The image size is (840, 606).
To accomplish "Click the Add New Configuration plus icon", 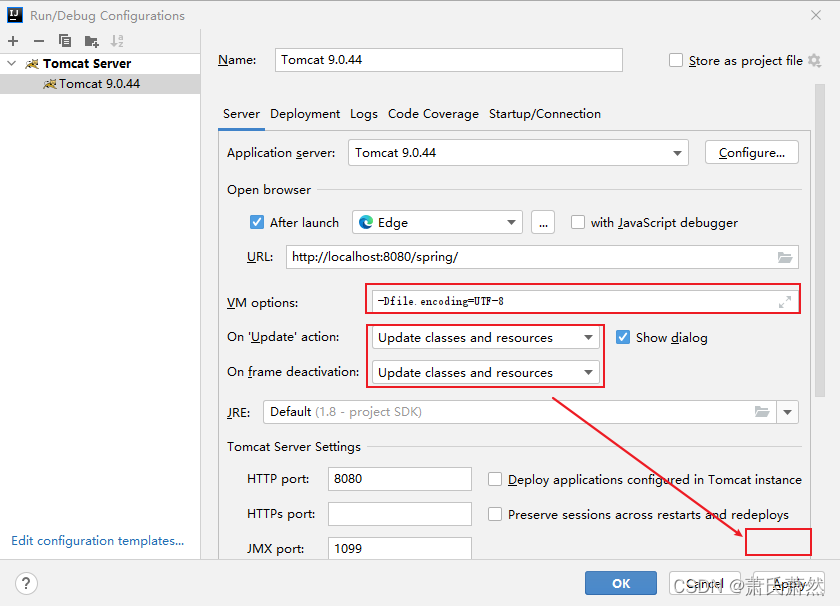I will click(13, 41).
